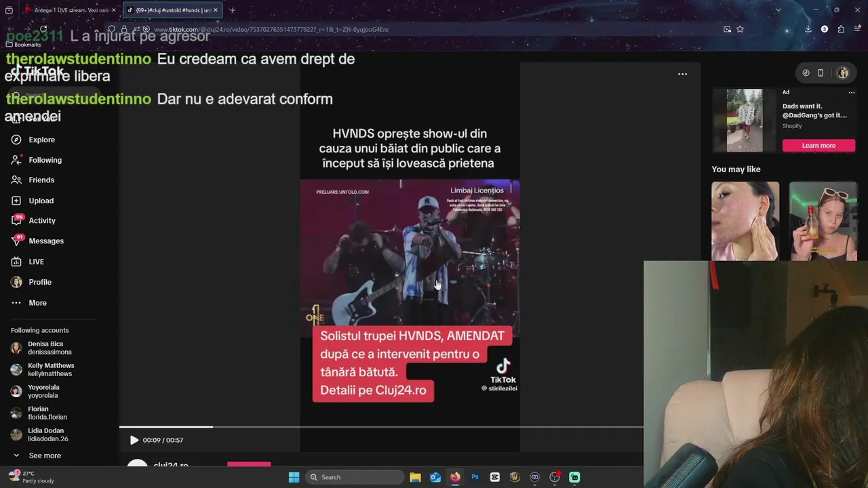Open the ad's three-dot menu

click(851, 92)
